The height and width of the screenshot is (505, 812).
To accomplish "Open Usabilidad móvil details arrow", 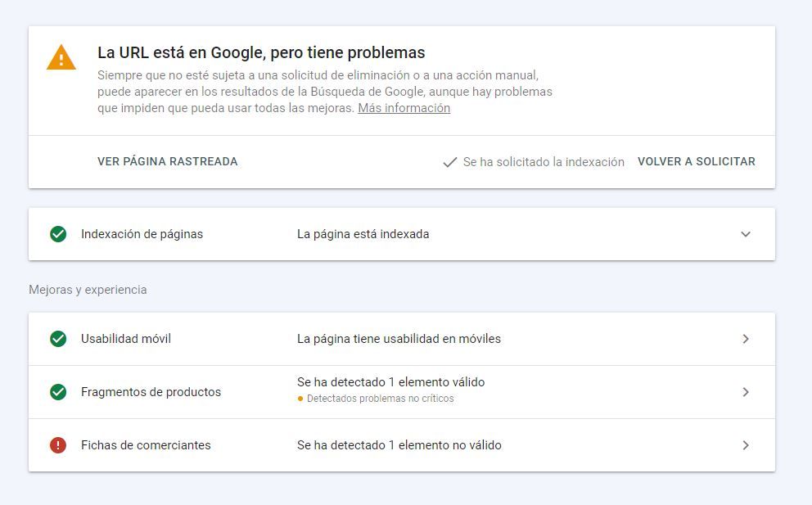I will point(746,339).
